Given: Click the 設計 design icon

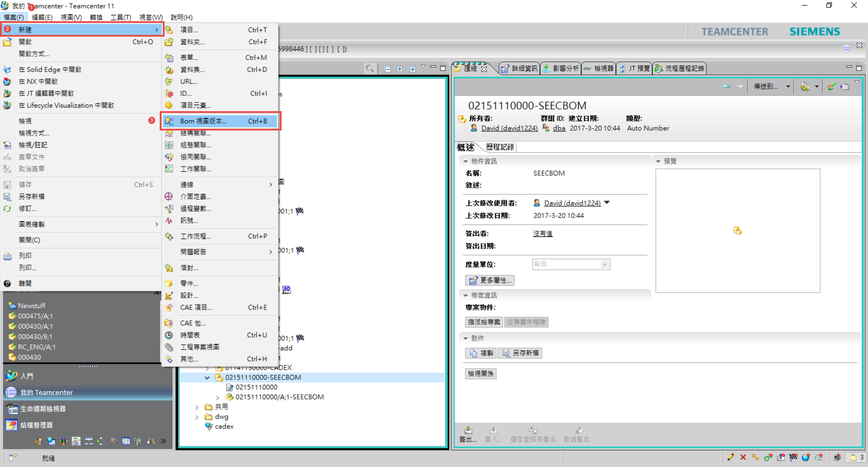Looking at the screenshot, I should click(x=169, y=296).
